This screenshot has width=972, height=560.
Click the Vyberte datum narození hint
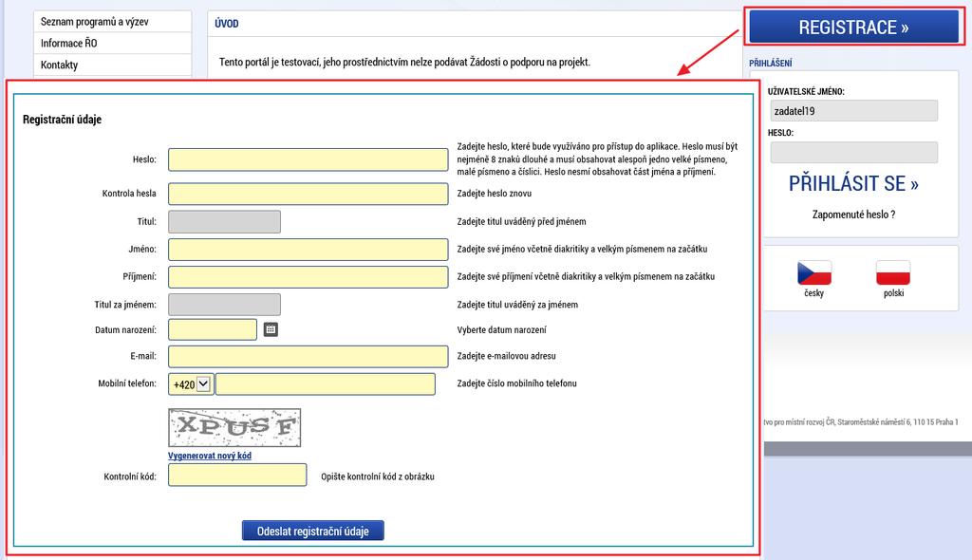pyautogui.click(x=501, y=330)
